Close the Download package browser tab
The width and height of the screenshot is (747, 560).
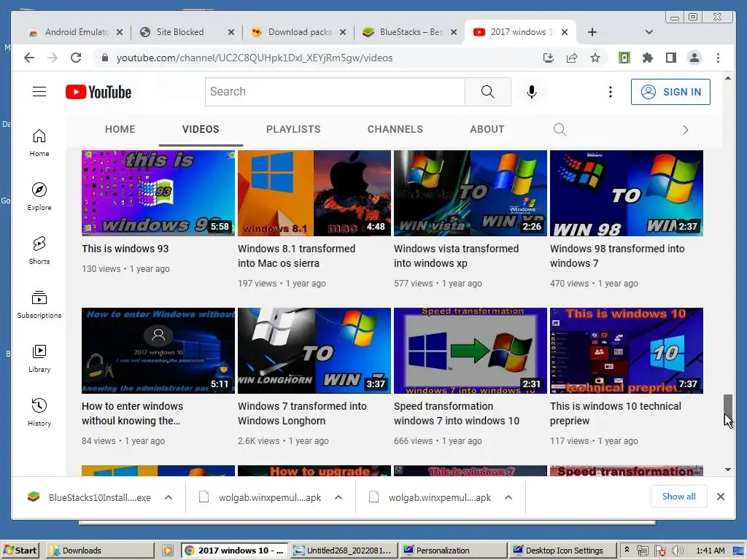[x=343, y=32]
